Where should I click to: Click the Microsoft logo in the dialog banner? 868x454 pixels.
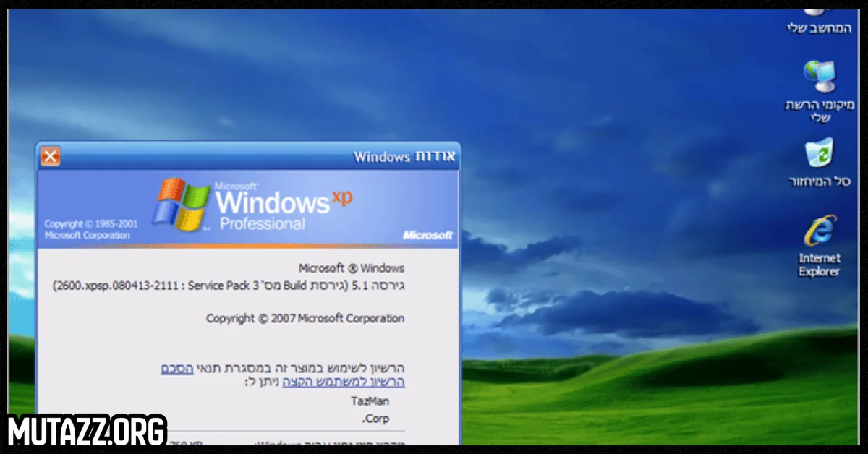coord(428,235)
